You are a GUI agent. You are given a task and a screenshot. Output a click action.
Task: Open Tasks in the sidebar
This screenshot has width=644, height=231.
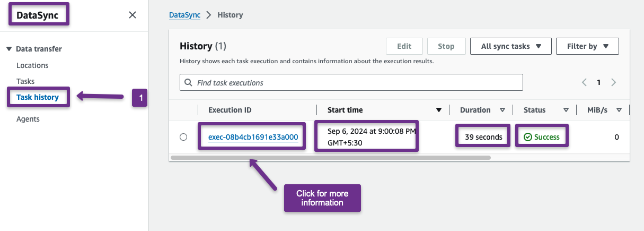pos(25,81)
